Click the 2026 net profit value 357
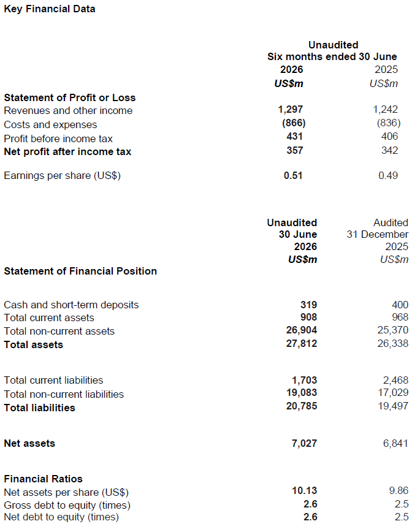420x532 pixels. click(295, 150)
